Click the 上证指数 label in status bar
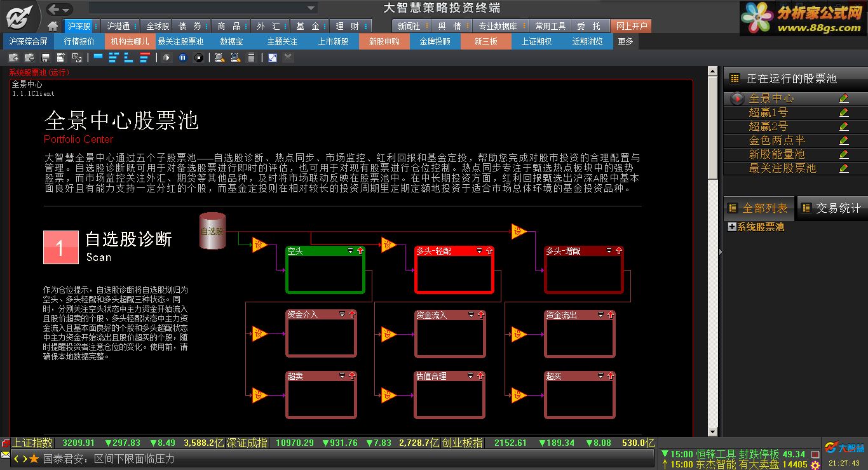Image resolution: width=868 pixels, height=470 pixels. pyautogui.click(x=33, y=443)
